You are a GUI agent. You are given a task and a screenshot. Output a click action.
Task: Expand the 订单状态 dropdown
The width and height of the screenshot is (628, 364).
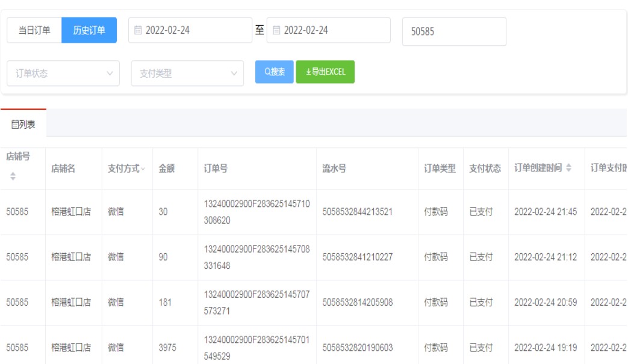(63, 74)
